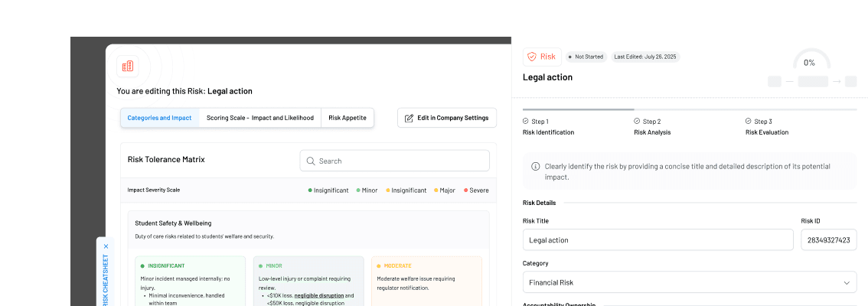
Task: Open the MODERATE impact card
Action: 427,281
